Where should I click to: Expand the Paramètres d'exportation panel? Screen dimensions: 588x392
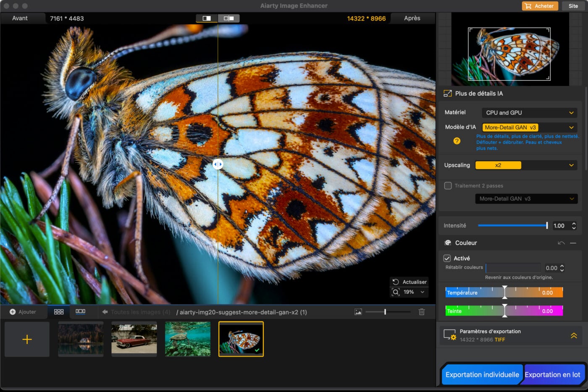point(573,335)
